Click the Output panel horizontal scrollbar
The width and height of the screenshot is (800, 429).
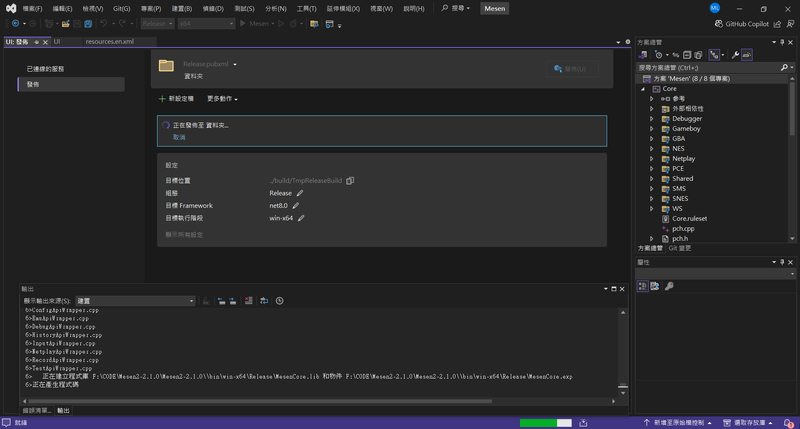pos(260,401)
